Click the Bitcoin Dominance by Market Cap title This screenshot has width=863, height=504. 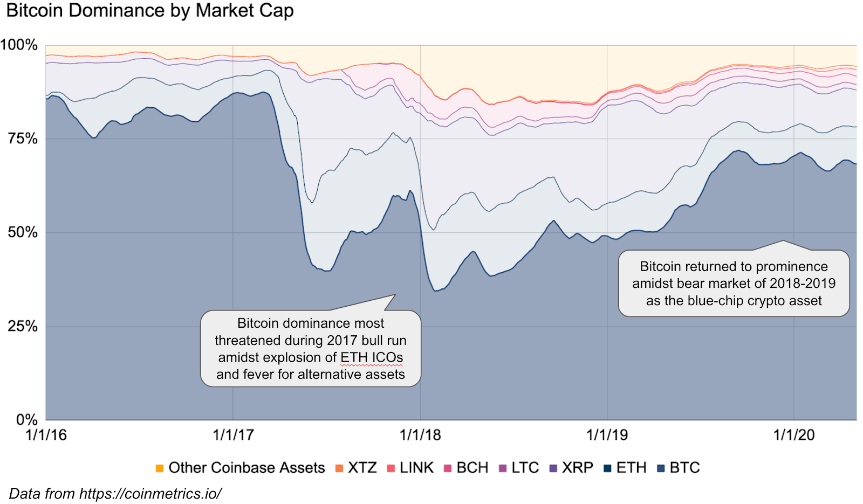click(x=150, y=11)
